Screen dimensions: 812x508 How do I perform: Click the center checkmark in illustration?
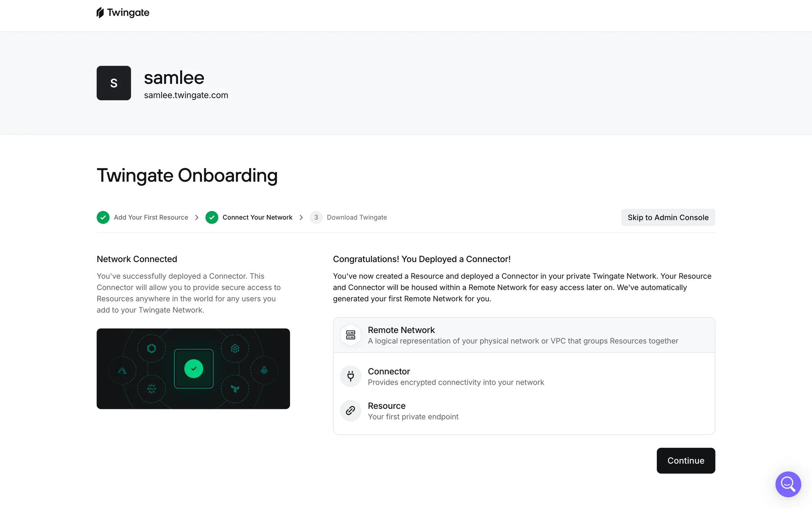pos(194,369)
